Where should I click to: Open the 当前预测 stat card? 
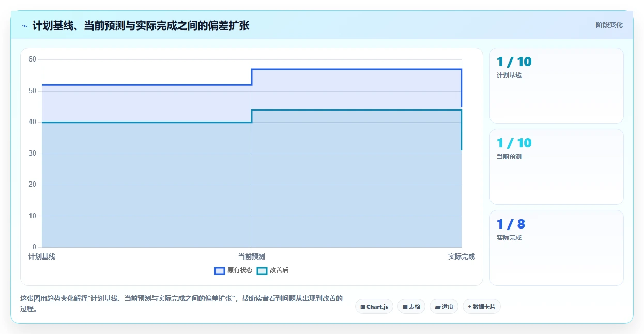[557, 167]
